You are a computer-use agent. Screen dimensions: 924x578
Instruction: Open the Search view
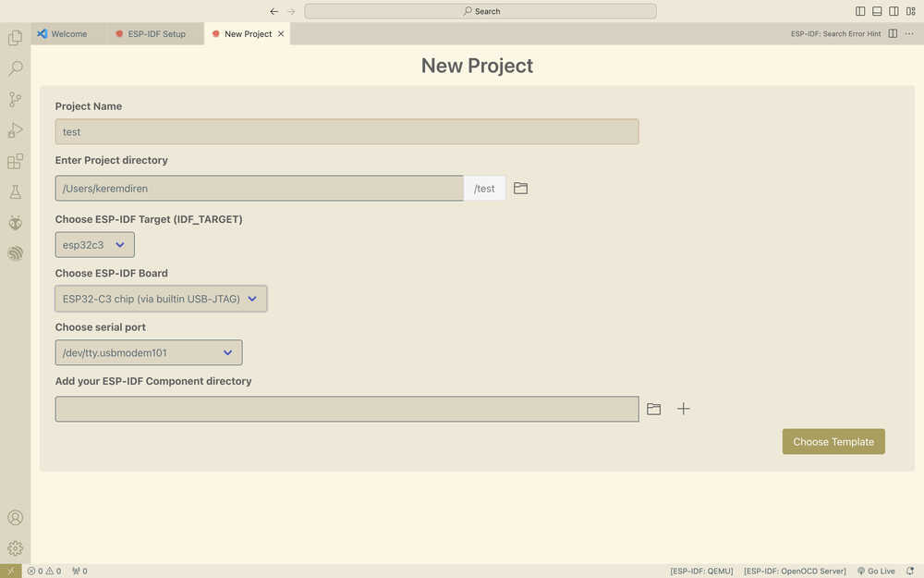click(15, 68)
